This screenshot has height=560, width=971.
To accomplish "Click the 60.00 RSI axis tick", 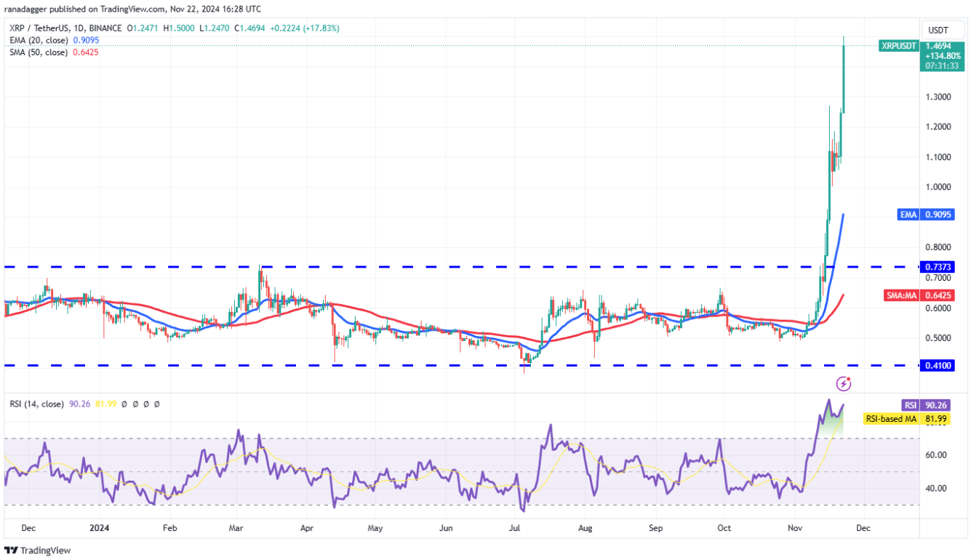I will click(936, 455).
